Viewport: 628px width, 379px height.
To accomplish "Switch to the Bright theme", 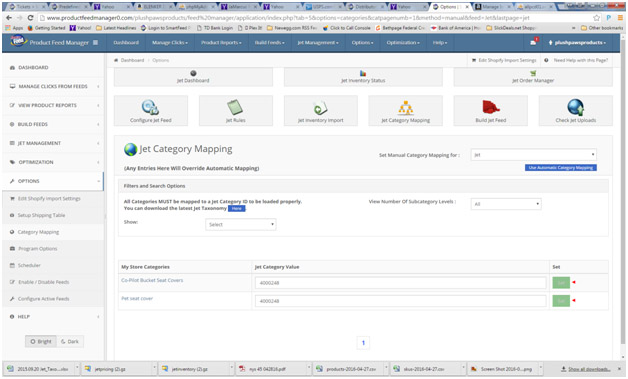I will pyautogui.click(x=41, y=341).
